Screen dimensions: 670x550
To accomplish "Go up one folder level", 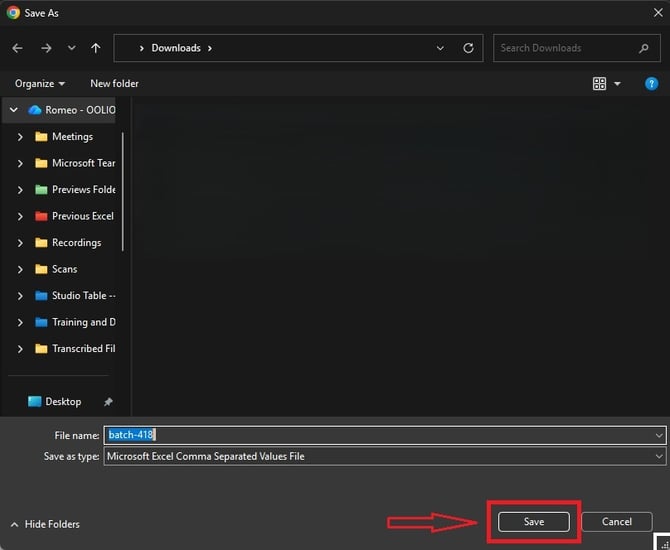I will tap(96, 48).
